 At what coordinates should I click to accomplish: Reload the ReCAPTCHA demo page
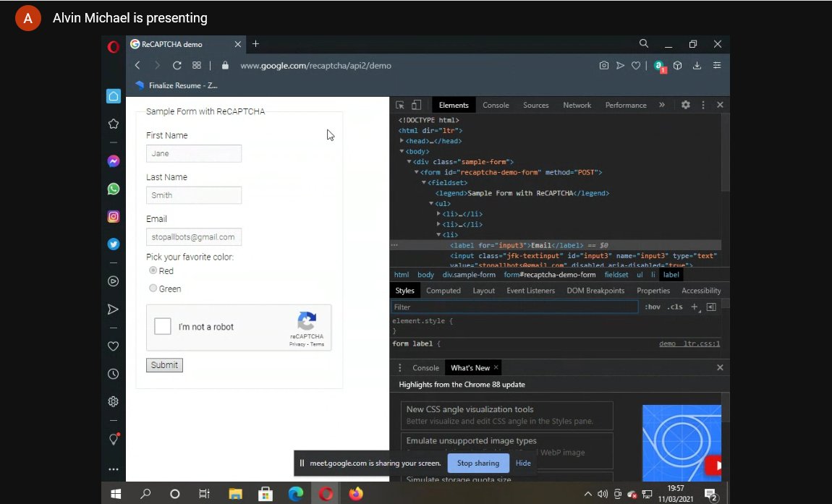[x=177, y=65]
